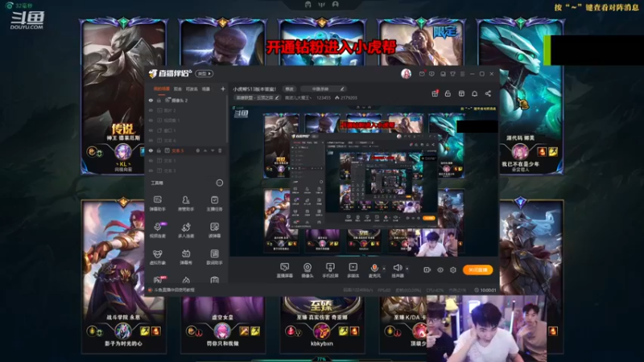Select the 文本 3 source row

point(186,171)
